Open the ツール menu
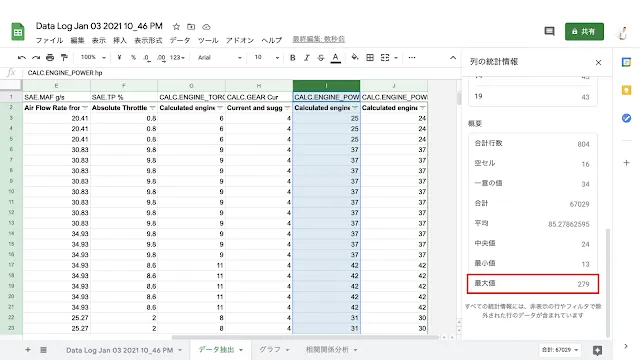640x360 pixels. point(208,40)
